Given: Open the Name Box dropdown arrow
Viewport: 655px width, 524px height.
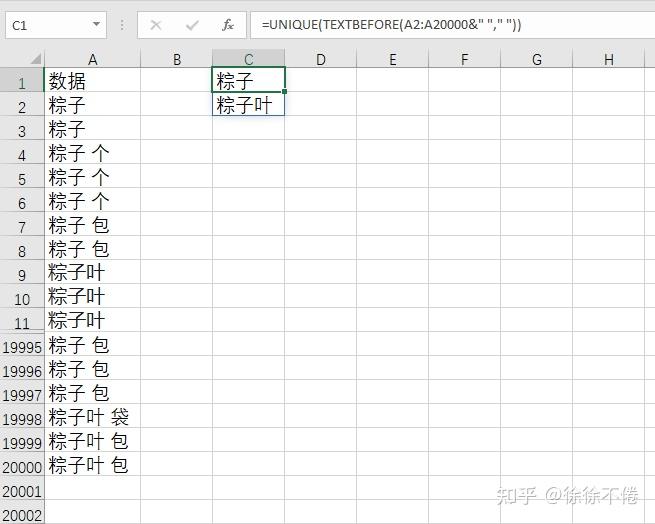Looking at the screenshot, I should 97,25.
